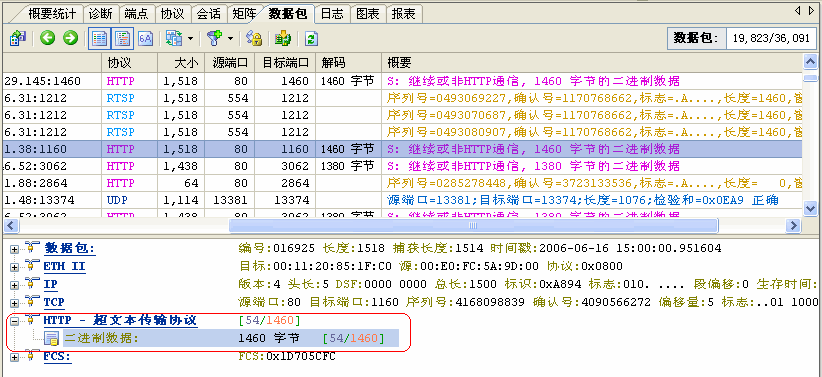Sort by the 目标端口 column header

coord(285,63)
